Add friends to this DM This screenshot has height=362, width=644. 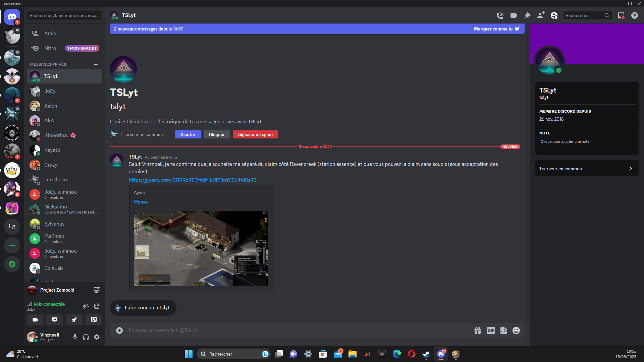(541, 15)
